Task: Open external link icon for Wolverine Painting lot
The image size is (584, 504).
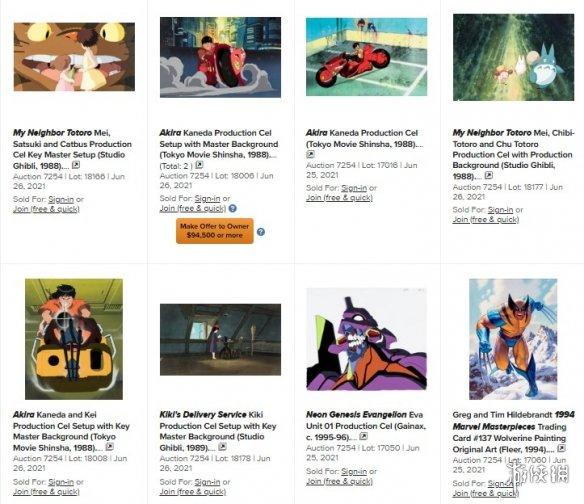Action: tap(561, 448)
